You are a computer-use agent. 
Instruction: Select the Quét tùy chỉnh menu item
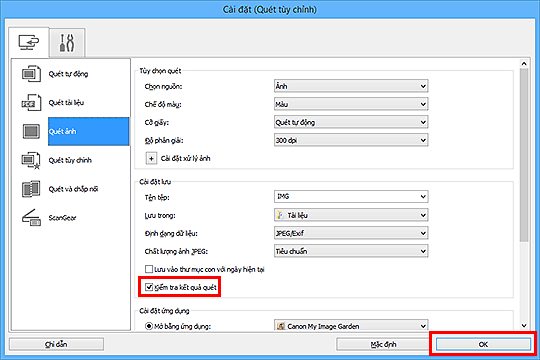click(x=70, y=160)
